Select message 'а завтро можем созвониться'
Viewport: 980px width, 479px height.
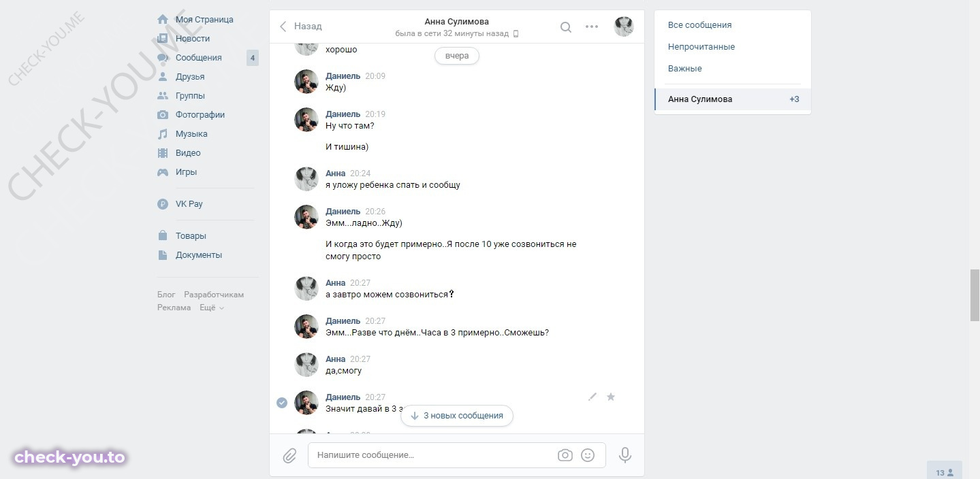coord(390,295)
